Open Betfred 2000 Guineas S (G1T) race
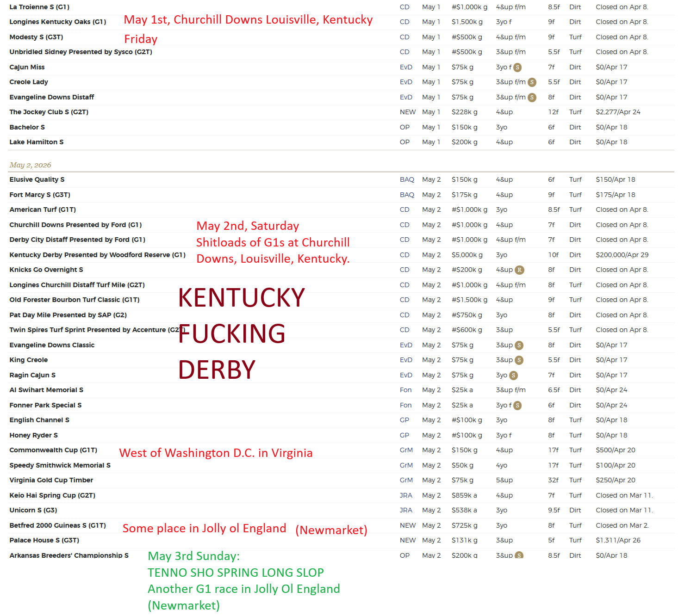The width and height of the screenshot is (678, 616). point(57,525)
